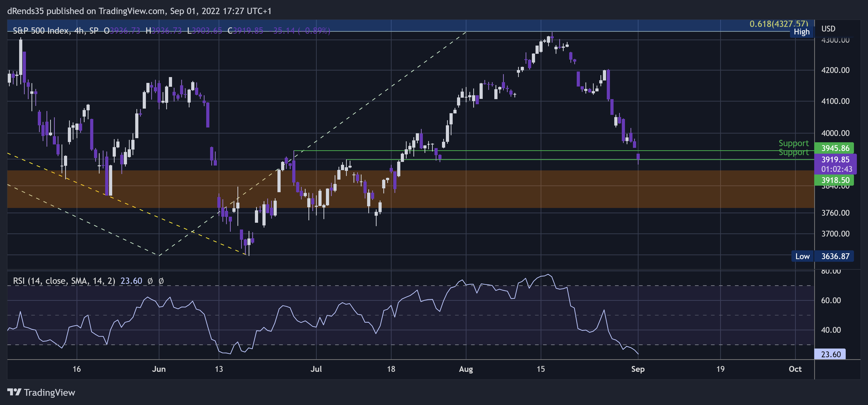Click the RSI indicator label
Screen dimensions: 868x405
[x=64, y=281]
